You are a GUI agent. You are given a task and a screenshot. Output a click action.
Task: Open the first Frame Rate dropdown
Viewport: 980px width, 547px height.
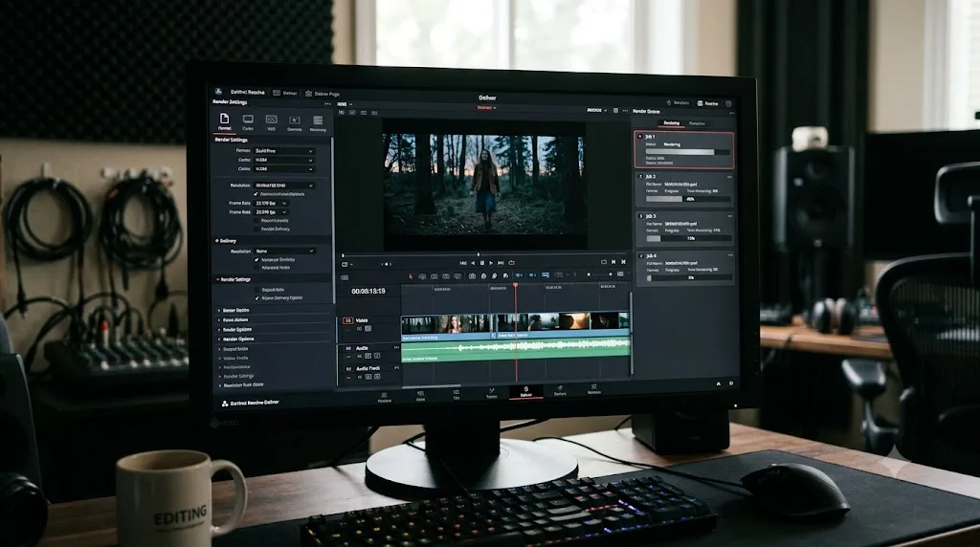click(271, 203)
